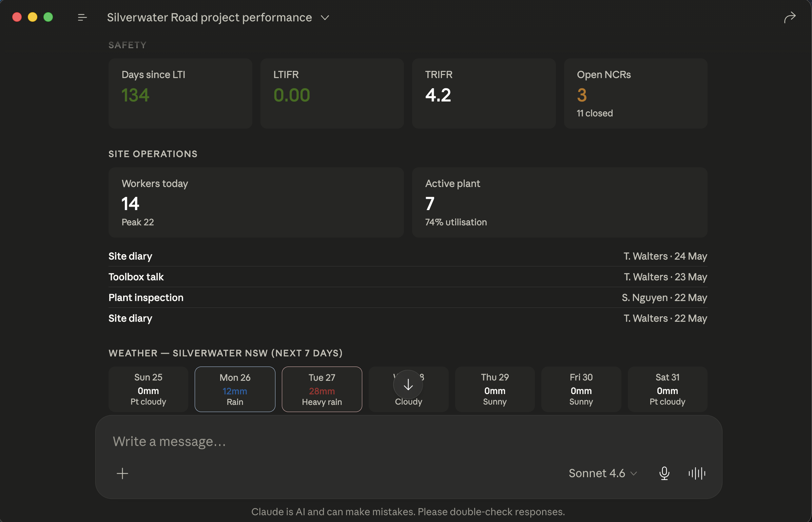812x522 pixels.
Task: Select the Sat 31 Pt cloudy card
Action: pyautogui.click(x=668, y=389)
